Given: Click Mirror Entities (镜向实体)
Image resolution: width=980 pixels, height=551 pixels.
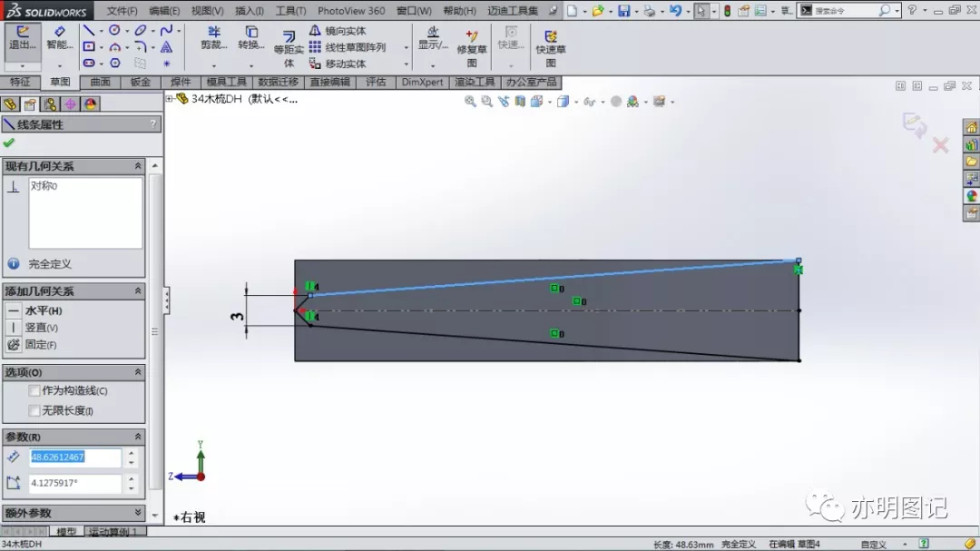Looking at the screenshot, I should (x=338, y=31).
